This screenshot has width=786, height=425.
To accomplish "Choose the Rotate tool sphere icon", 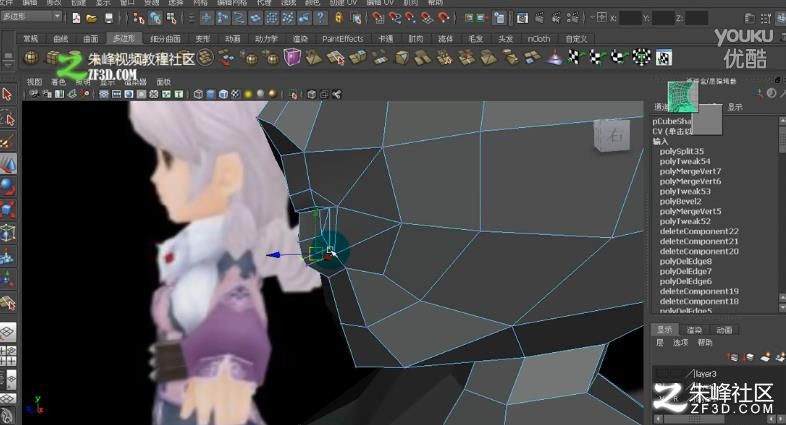I will 8,186.
